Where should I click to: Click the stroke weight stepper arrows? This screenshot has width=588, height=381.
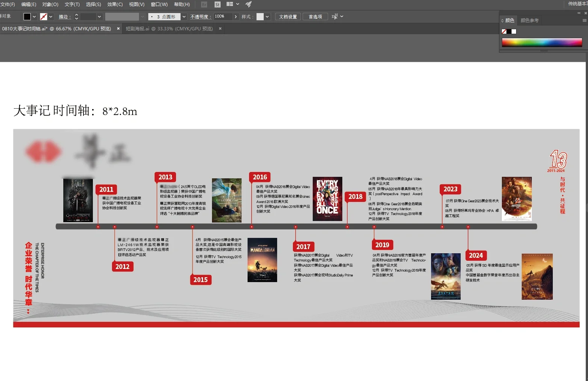(76, 16)
